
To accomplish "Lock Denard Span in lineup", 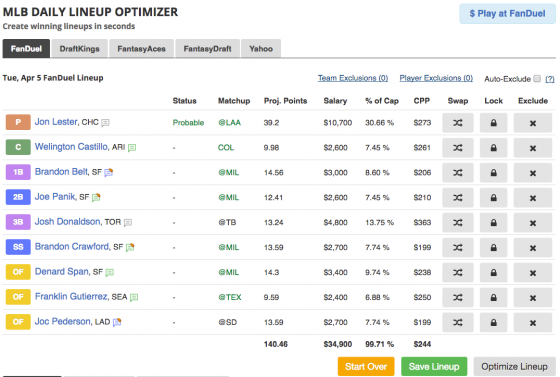I will click(493, 273).
